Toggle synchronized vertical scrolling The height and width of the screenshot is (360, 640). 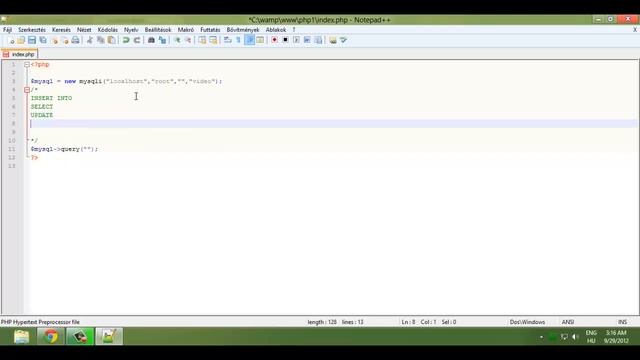coord(202,40)
